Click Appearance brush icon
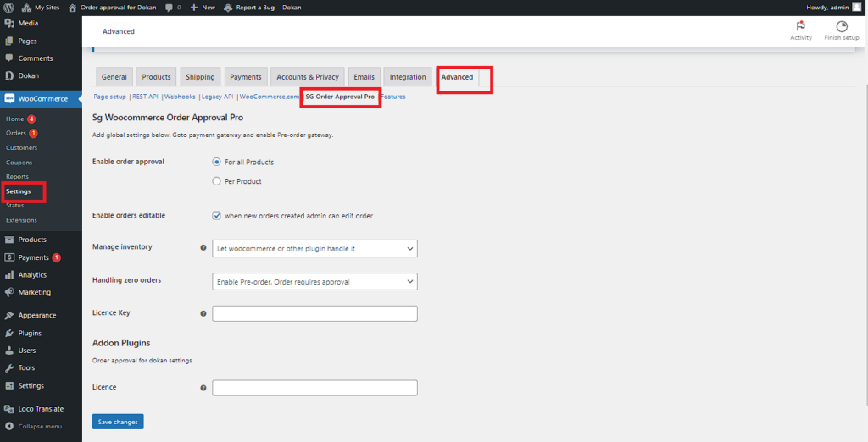 [x=9, y=315]
